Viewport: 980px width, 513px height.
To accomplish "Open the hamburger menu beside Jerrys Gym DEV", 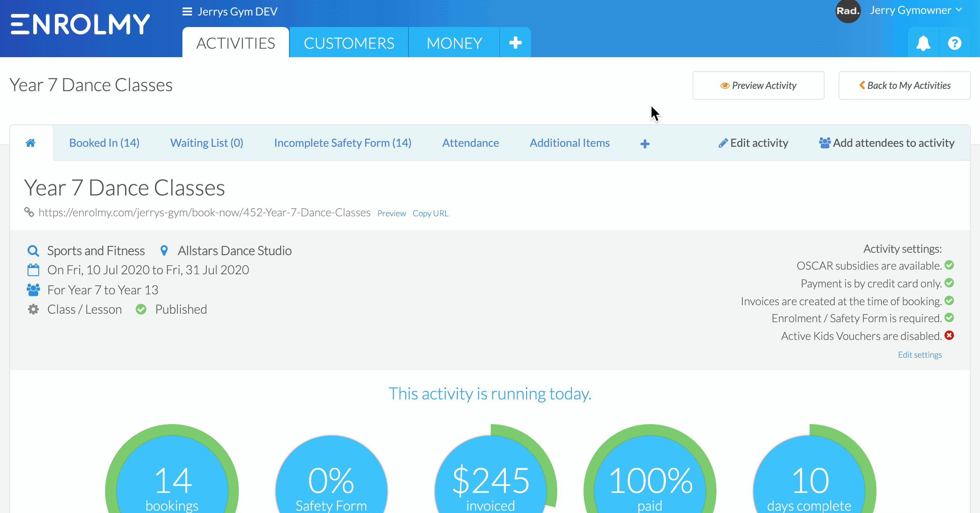I will click(x=187, y=12).
